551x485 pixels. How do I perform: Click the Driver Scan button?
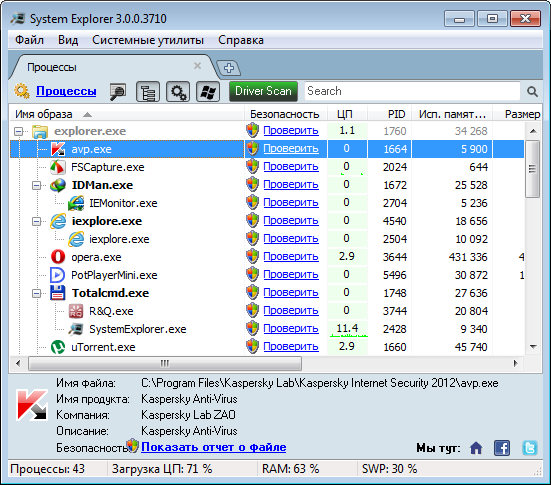coord(263,91)
